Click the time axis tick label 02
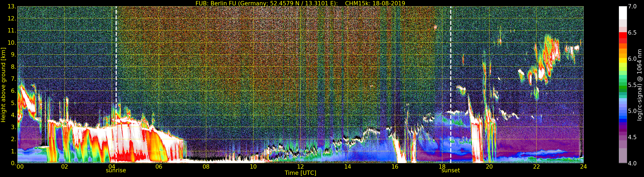644x177 pixels. click(x=65, y=166)
